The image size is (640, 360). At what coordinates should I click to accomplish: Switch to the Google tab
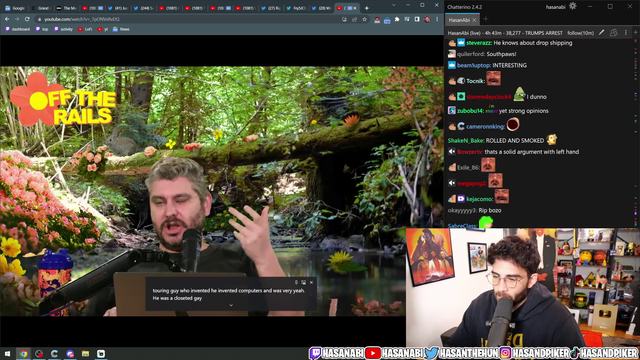point(15,8)
